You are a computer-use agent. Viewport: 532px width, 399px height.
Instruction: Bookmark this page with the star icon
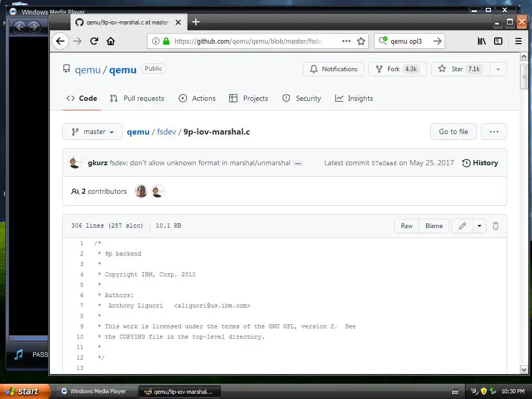click(x=361, y=42)
